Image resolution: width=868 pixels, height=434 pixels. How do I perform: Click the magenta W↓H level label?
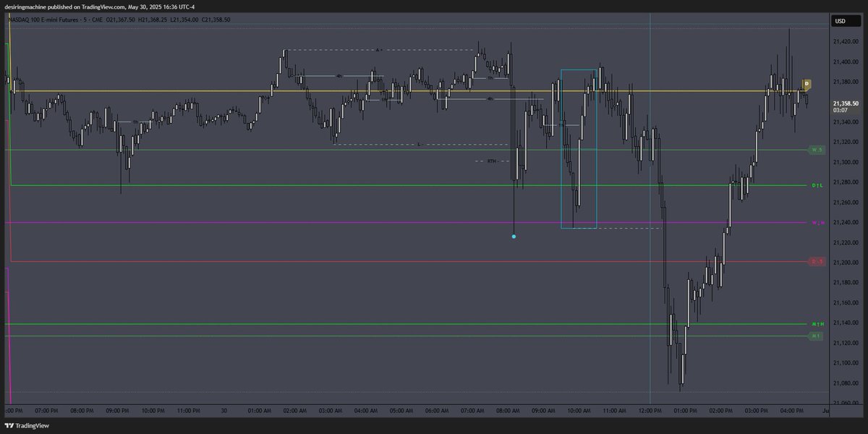[817, 223]
